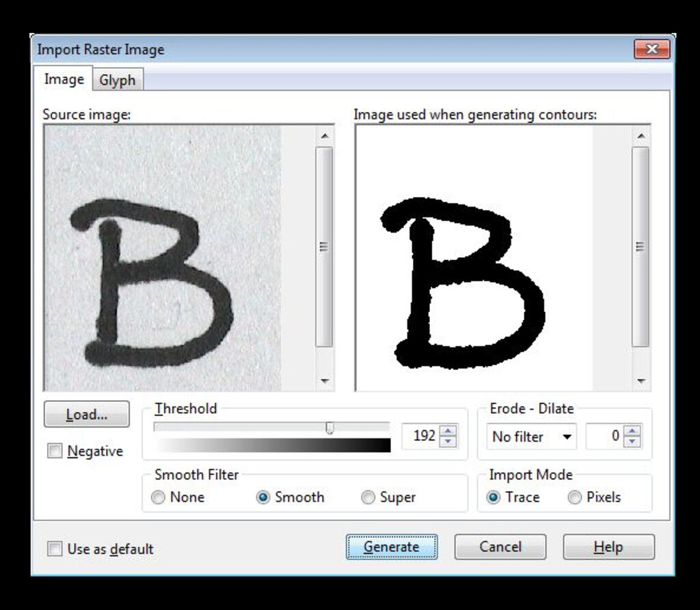Choose the Super smooth filter

pyautogui.click(x=368, y=498)
